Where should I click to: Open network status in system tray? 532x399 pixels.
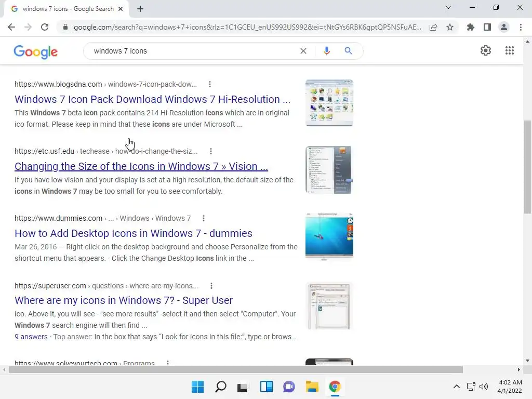[471, 387]
